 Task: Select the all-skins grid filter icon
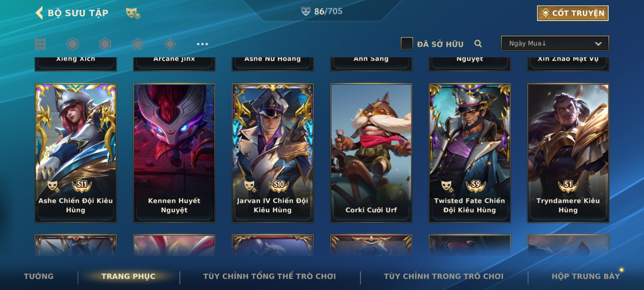click(40, 44)
